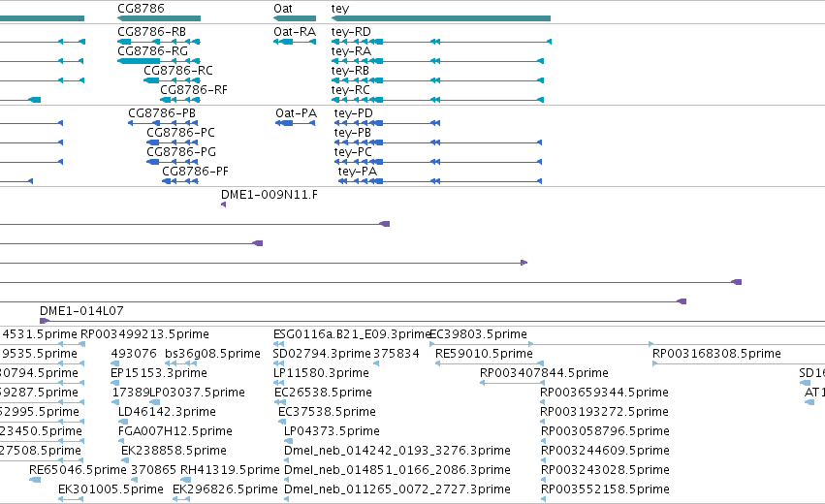The width and height of the screenshot is (825, 504).
Task: Select EST 493076
Action: tap(115, 363)
